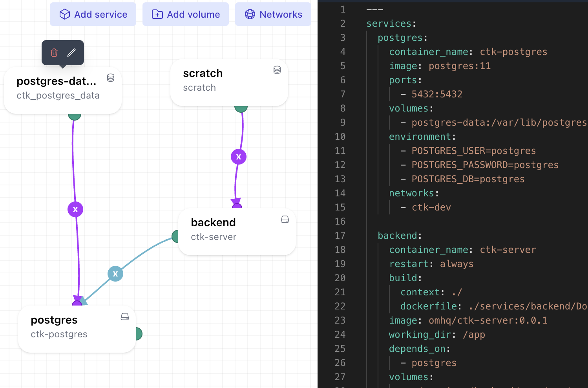Remove the backend-to-postgres link via its X badge
The height and width of the screenshot is (388, 588).
click(x=115, y=273)
